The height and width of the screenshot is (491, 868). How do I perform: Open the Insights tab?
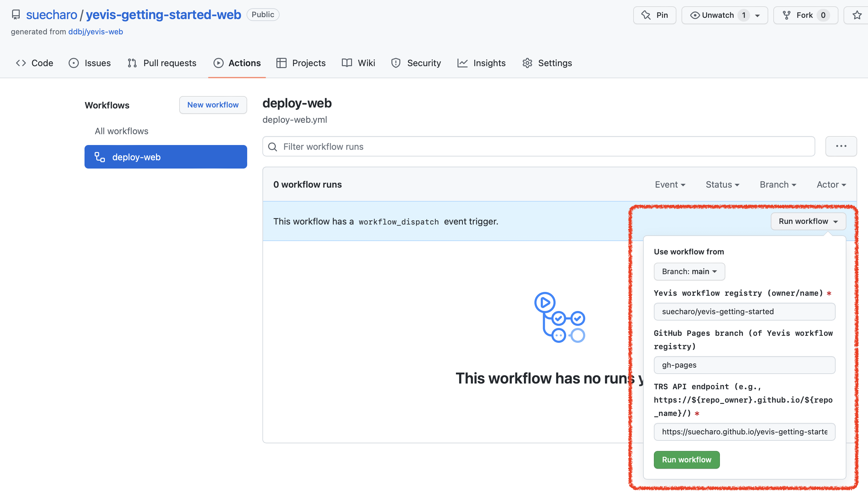[x=481, y=63]
